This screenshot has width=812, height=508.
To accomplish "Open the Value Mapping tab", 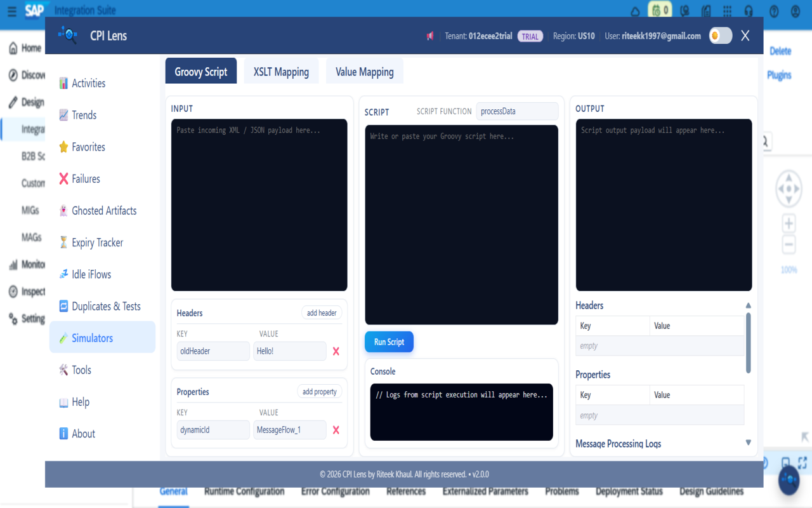I will [364, 70].
